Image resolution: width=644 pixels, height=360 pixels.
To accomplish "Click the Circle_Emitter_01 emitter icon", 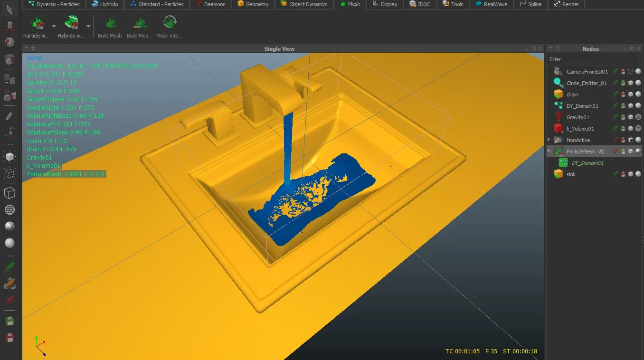I will click(558, 83).
